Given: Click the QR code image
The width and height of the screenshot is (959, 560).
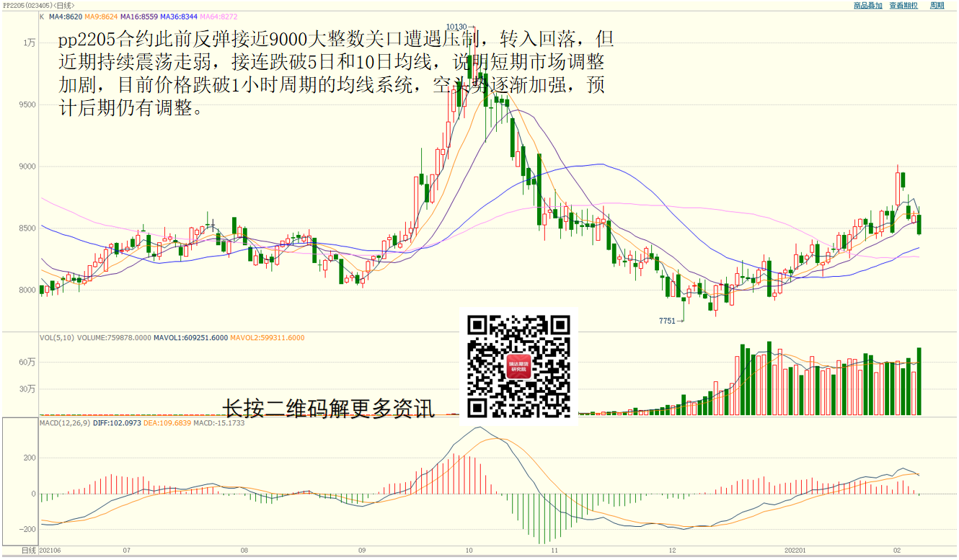Looking at the screenshot, I should tap(519, 366).
